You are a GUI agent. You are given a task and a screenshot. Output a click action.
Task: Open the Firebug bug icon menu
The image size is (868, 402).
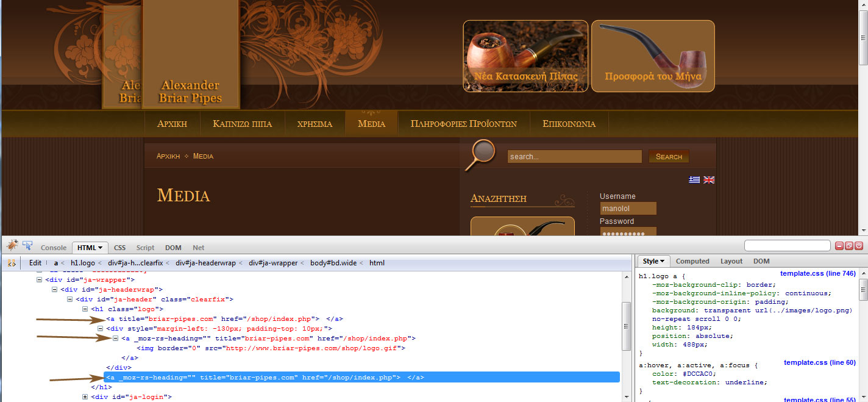tap(11, 245)
